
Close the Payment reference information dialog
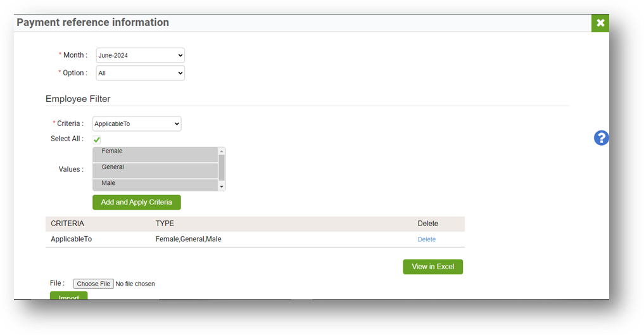(600, 23)
